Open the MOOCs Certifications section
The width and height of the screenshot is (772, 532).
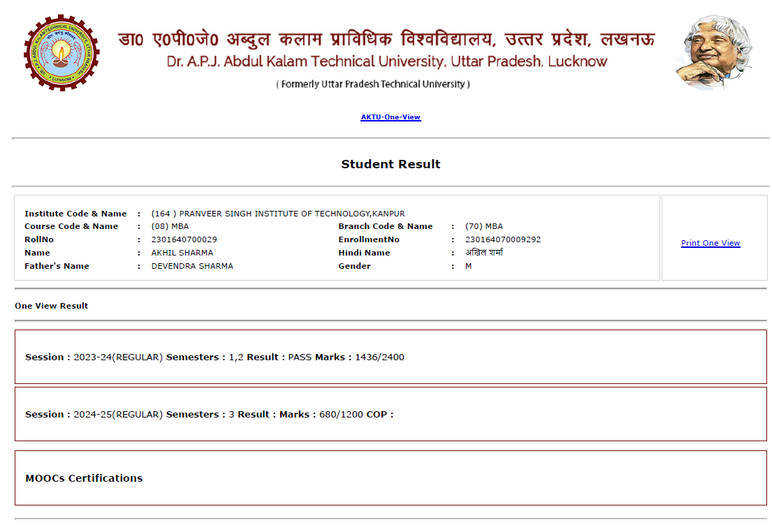84,478
